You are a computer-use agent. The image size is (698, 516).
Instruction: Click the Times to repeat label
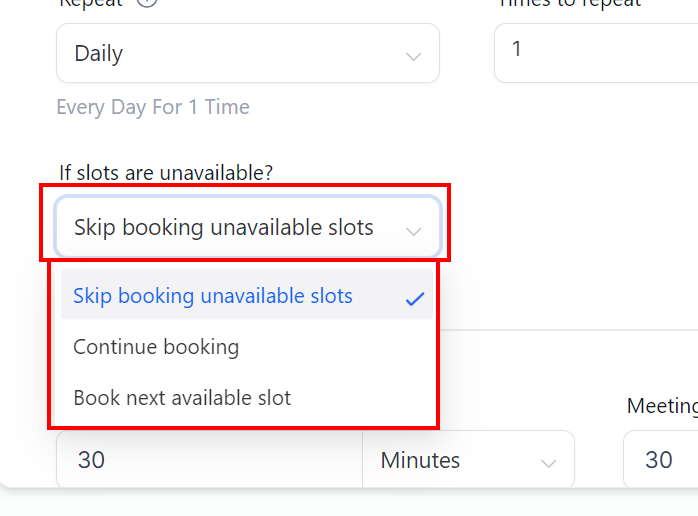coord(570,3)
